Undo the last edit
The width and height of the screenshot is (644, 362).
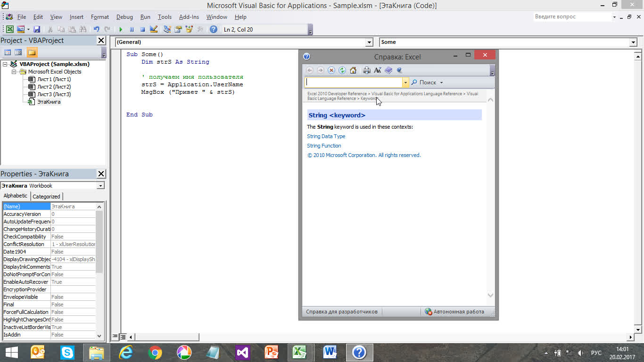[x=96, y=29]
